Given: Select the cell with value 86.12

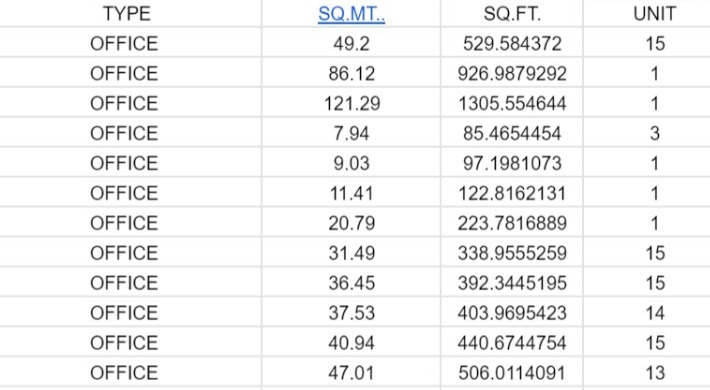Looking at the screenshot, I should tap(351, 73).
